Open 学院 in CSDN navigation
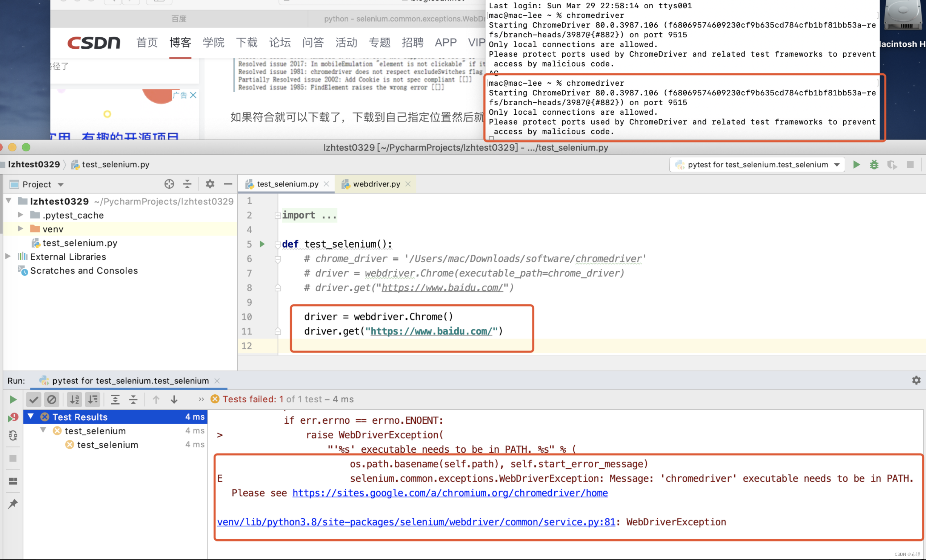Screen dimensions: 926x560 [214, 42]
